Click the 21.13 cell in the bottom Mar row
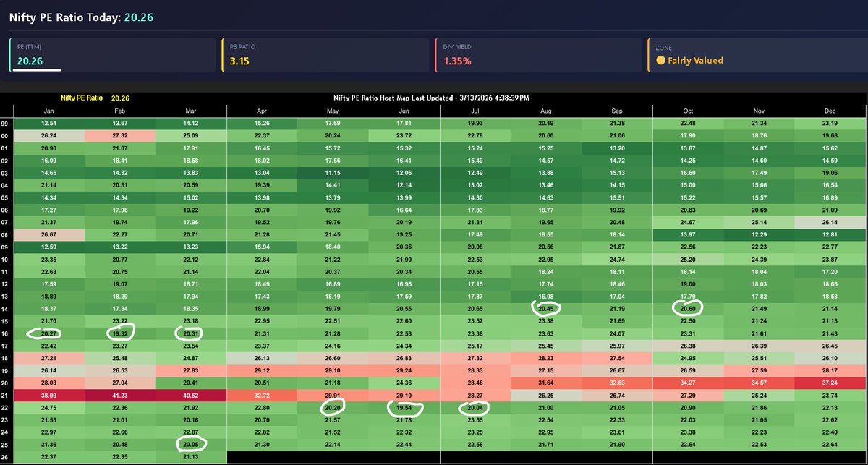Viewport: 868px width, 465px height. point(191,457)
